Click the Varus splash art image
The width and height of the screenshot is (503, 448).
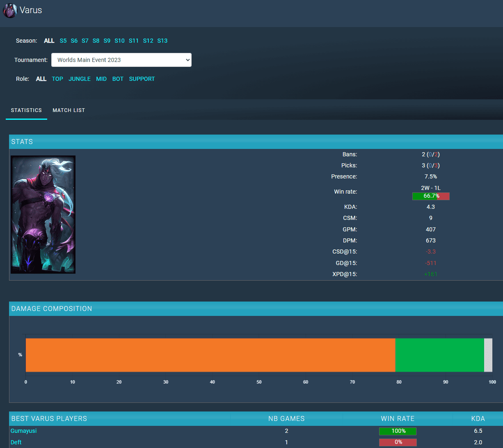click(x=43, y=215)
